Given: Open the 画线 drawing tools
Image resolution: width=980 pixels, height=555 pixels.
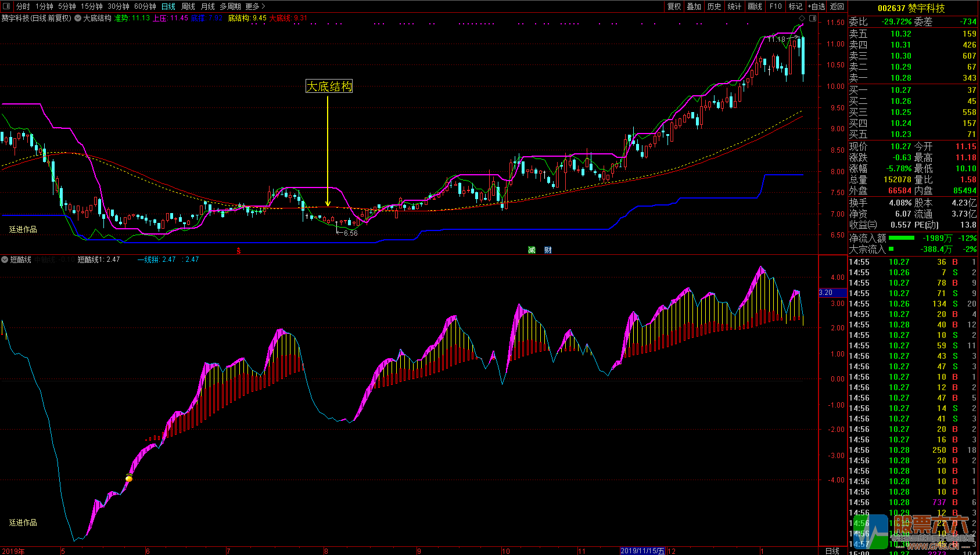Looking at the screenshot, I should tap(755, 6).
